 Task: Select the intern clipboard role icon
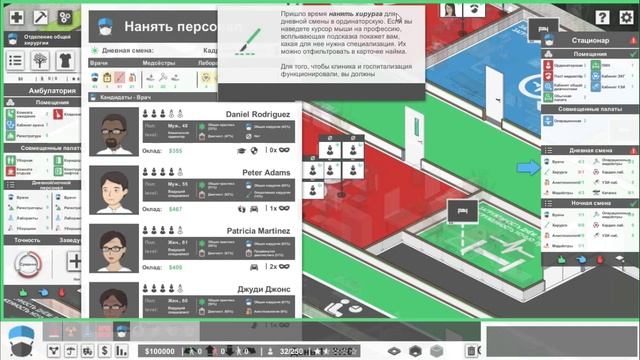point(107,77)
